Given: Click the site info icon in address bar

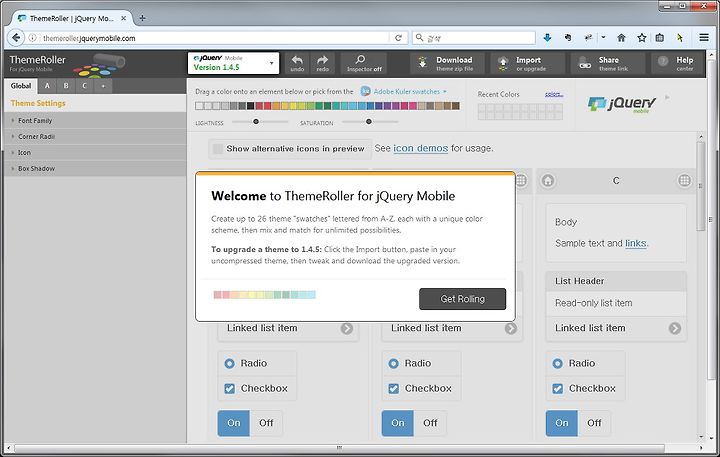Looking at the screenshot, I should tap(33, 38).
